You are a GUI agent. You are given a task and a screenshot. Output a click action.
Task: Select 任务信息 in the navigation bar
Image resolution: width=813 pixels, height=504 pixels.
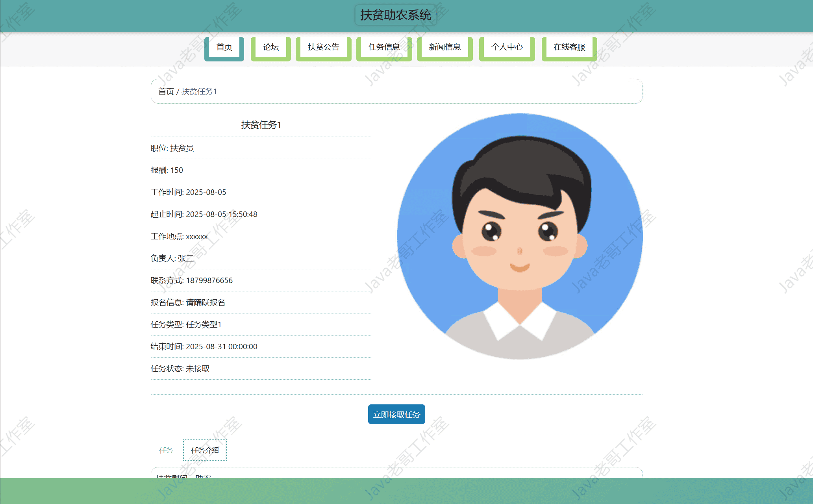tap(384, 47)
